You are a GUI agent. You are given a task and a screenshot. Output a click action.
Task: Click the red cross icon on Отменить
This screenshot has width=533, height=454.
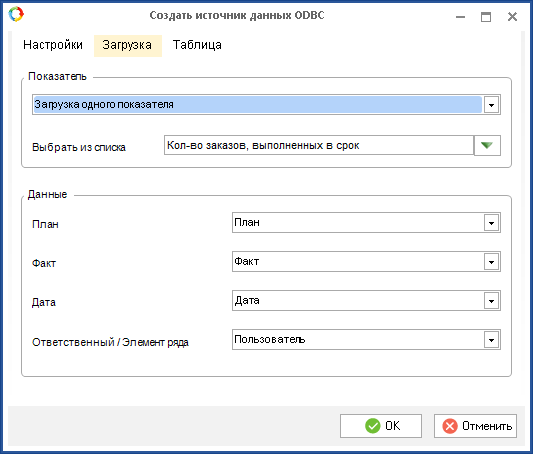(450, 426)
